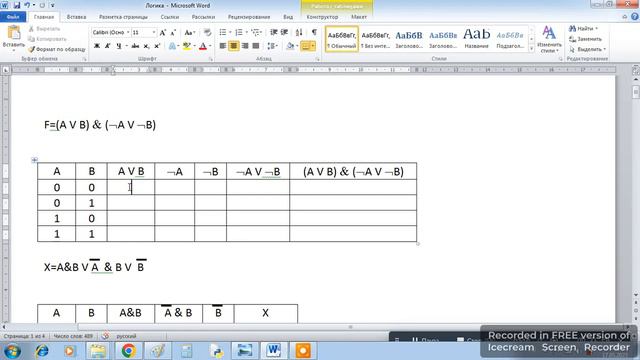Expand the Paragraph dialog launcher
Viewport: 640px width, 360px height.
point(318,60)
